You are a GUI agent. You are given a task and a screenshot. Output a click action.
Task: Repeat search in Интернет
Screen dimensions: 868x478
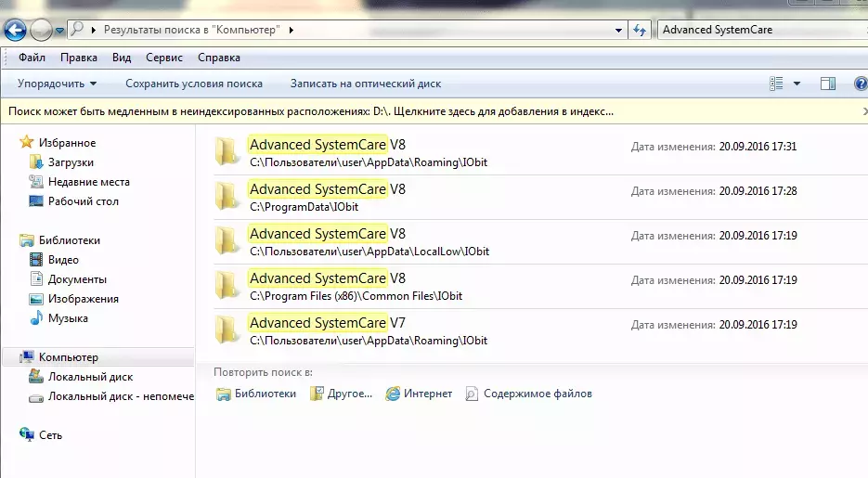419,394
